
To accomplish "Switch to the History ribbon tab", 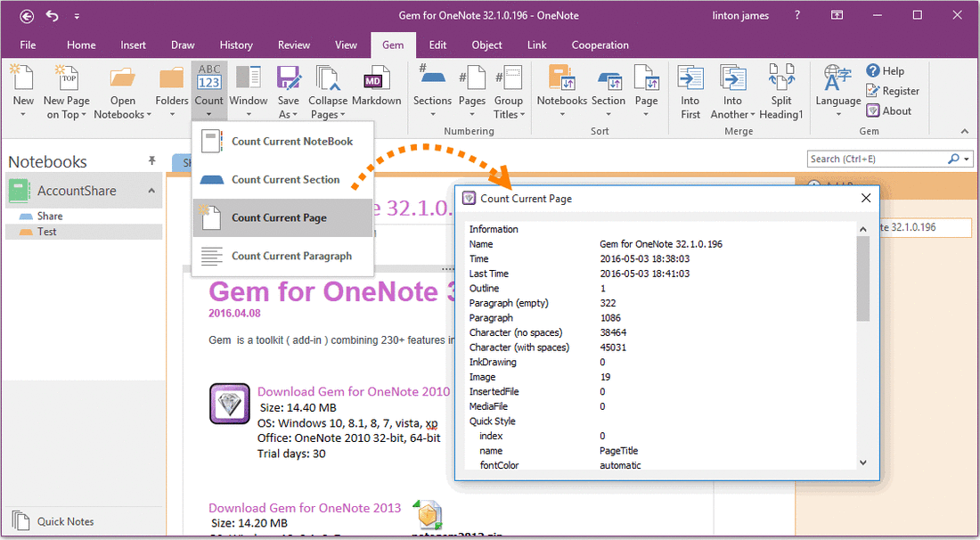I will (x=236, y=45).
